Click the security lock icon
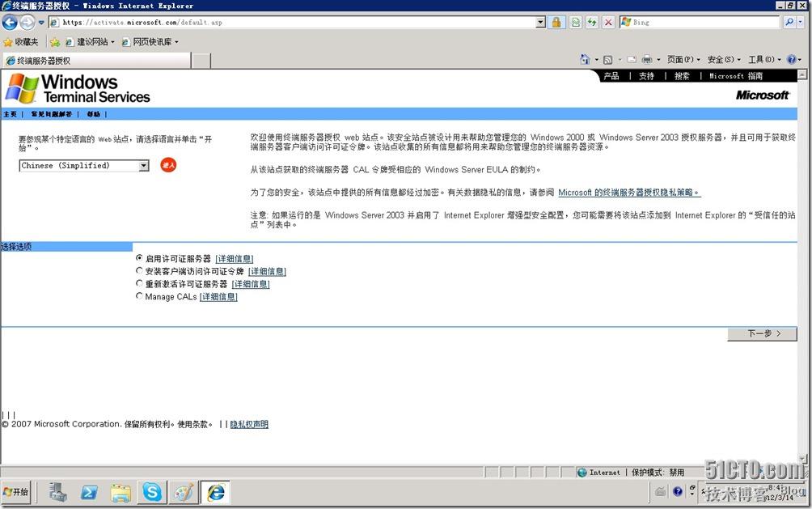This screenshot has height=509, width=812. point(556,23)
